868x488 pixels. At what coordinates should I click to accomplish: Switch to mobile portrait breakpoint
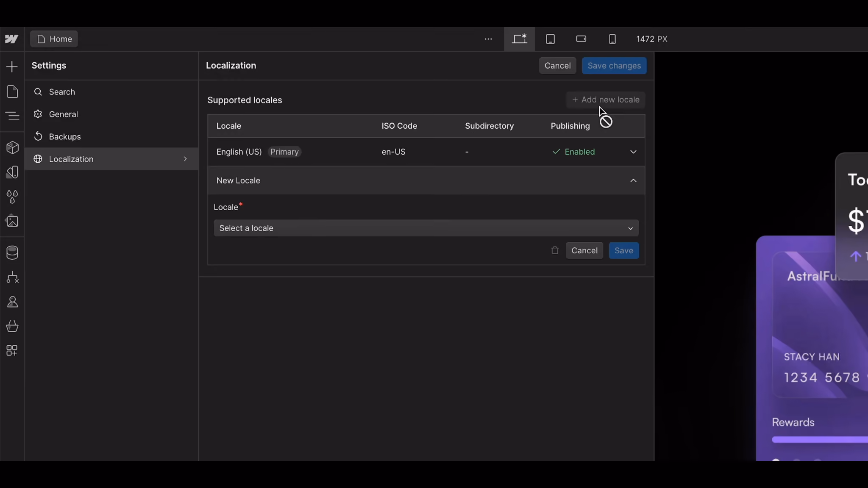coord(612,39)
